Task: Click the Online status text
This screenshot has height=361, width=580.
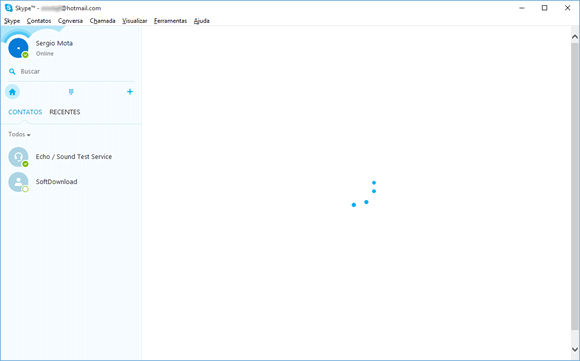Action: [45, 54]
